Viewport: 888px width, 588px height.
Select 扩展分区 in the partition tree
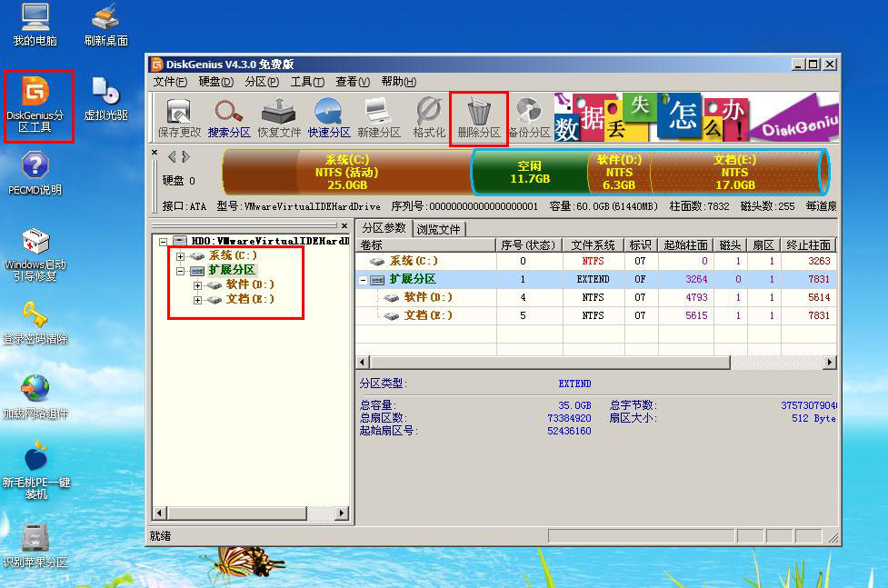click(232, 270)
